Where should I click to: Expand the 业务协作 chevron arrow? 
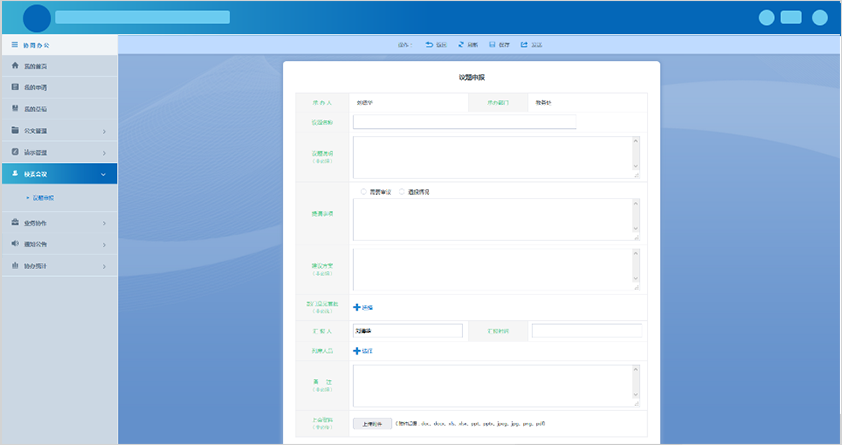[104, 223]
